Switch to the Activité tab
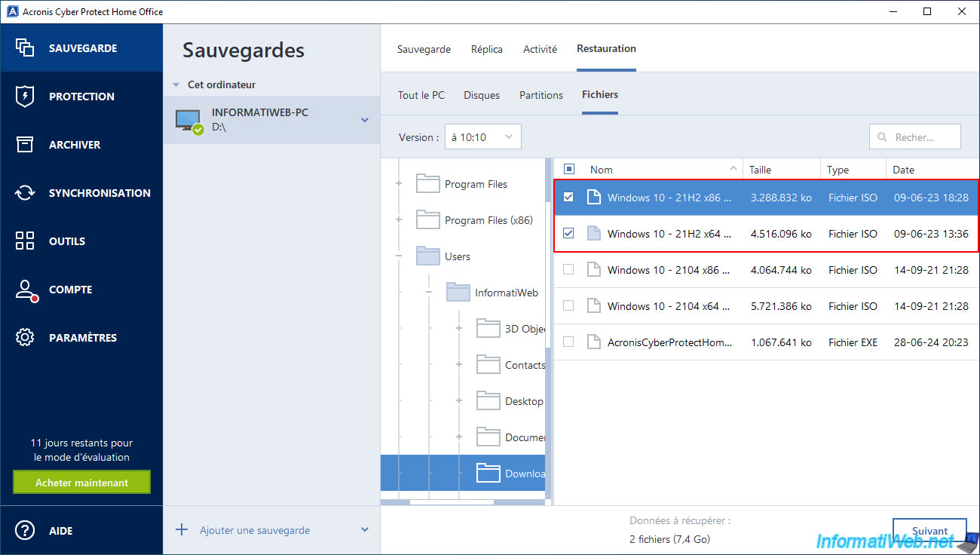980x555 pixels. coord(540,49)
